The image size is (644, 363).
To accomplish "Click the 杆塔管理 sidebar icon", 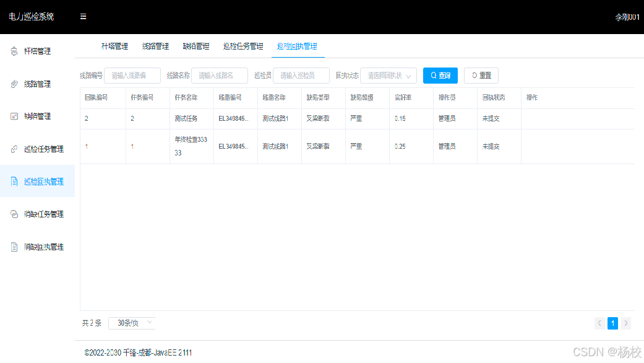I will [x=14, y=51].
